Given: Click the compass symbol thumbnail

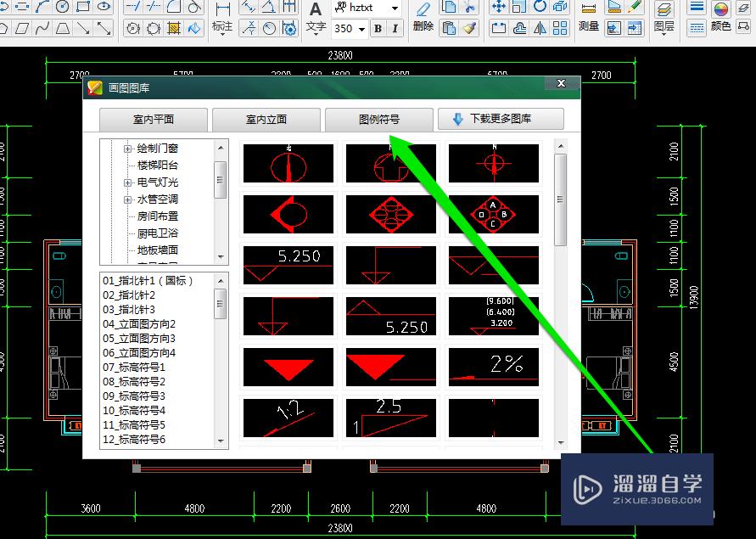Looking at the screenshot, I should tap(288, 164).
